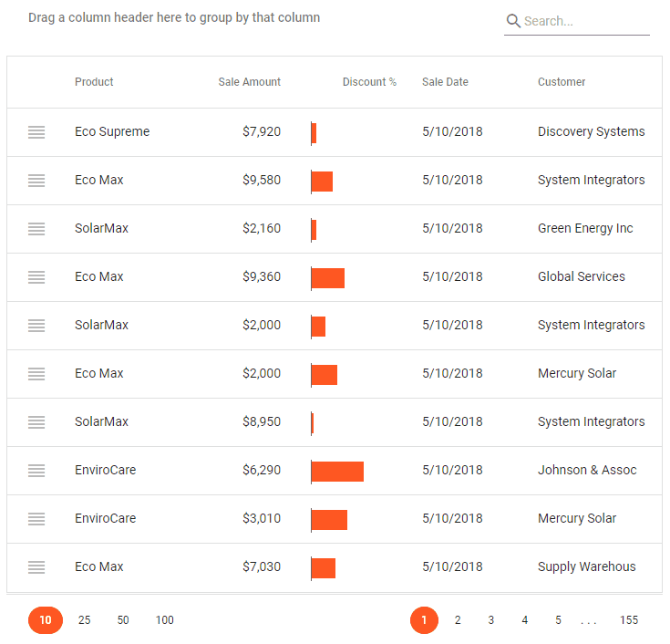Focus the Search text field
The width and height of the screenshot is (670, 644).
click(585, 21)
